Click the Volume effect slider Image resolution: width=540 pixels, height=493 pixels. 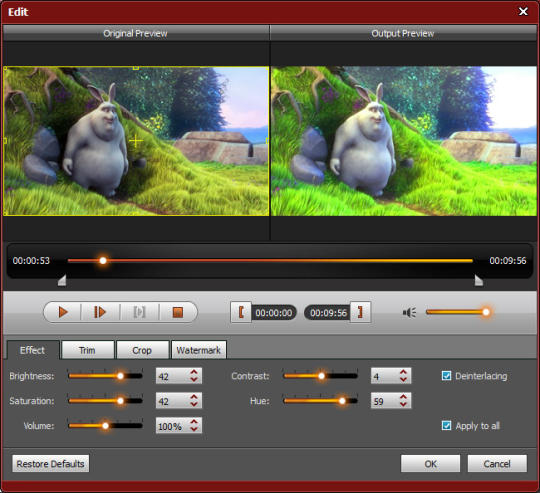(x=105, y=426)
